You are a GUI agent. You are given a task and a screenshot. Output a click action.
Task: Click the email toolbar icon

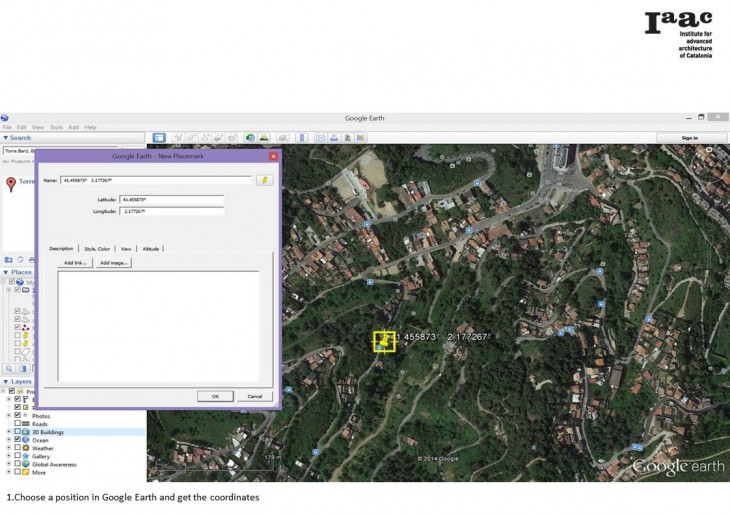click(320, 138)
